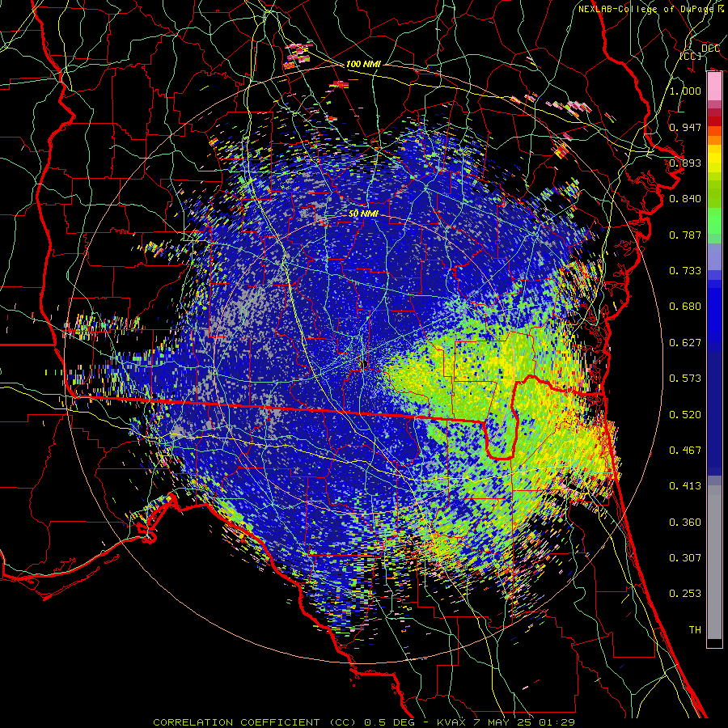Click the 0.413 legend value

(x=685, y=486)
